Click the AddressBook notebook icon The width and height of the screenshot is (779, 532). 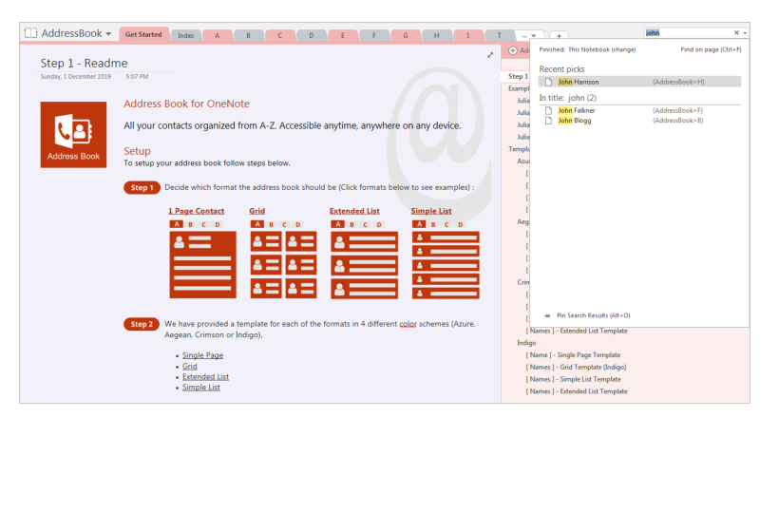(30, 33)
